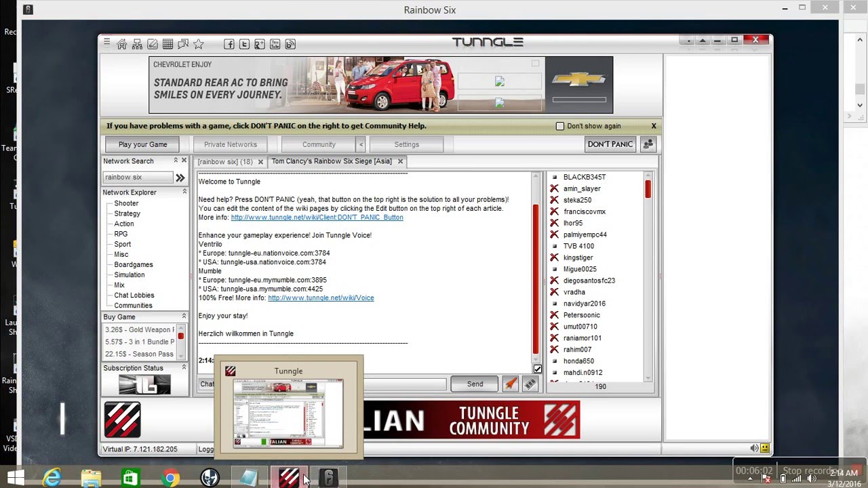Click the edit pencil icon in toolbar
868x488 pixels.
153,44
